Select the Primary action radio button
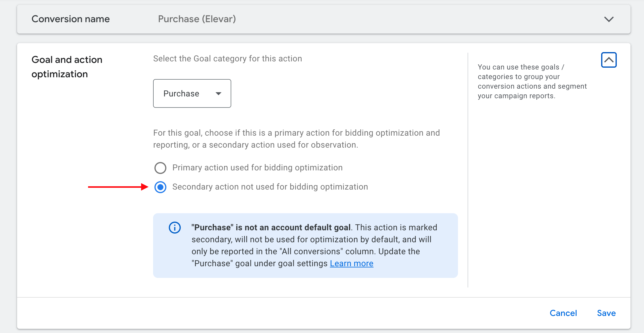644x333 pixels. [x=160, y=168]
